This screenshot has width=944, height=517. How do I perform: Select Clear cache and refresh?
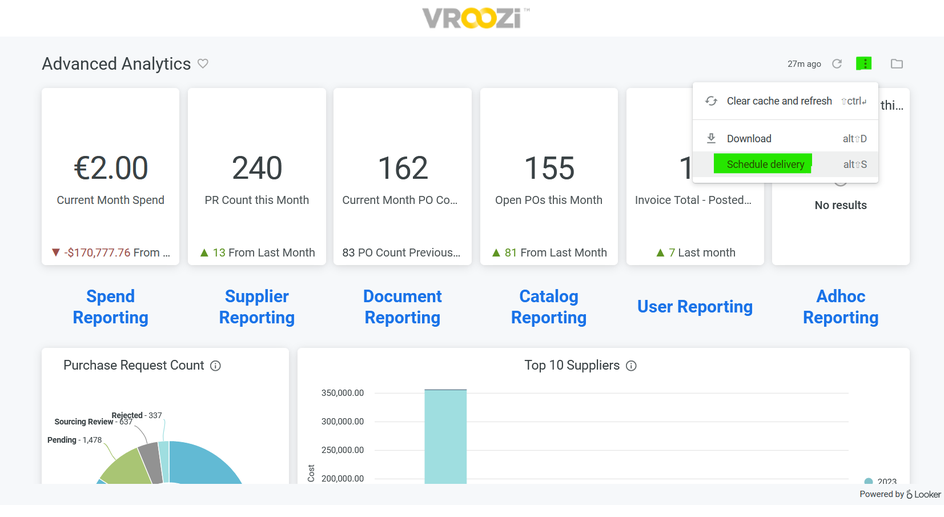click(785, 101)
